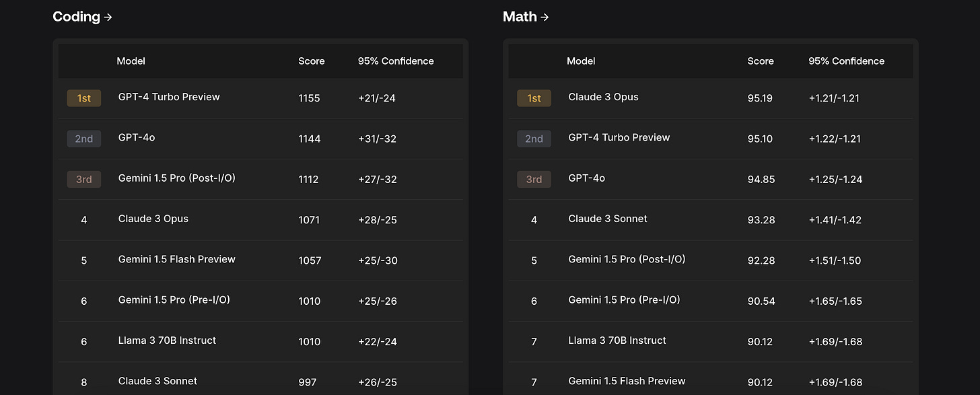Click the gold 1st badge in Math table
The image size is (980, 395).
[534, 98]
